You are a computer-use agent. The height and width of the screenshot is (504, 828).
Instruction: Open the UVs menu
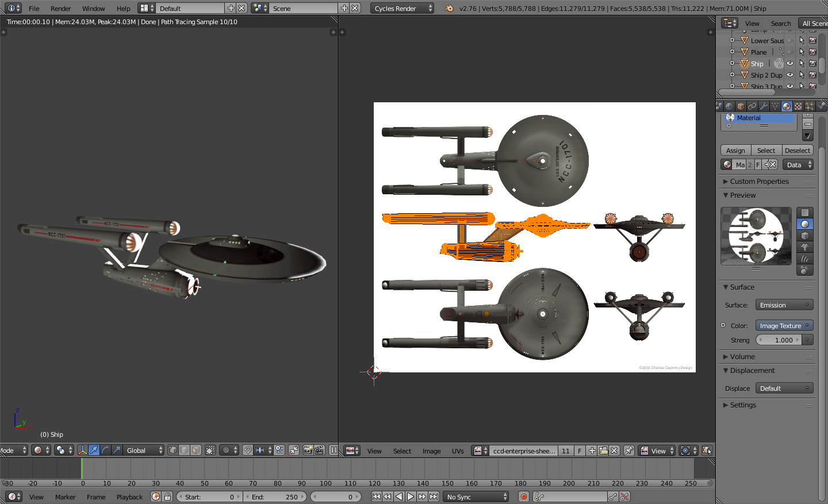point(458,451)
